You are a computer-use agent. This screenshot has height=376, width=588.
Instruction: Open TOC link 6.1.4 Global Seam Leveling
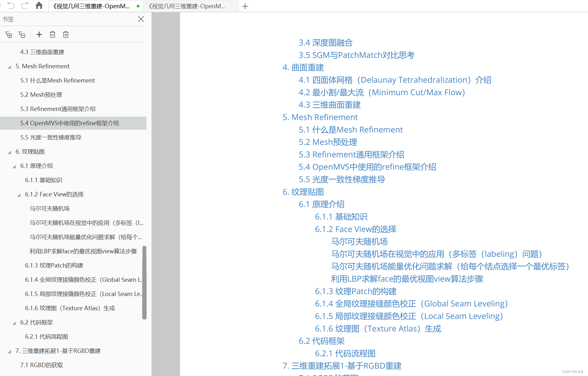tap(412, 304)
